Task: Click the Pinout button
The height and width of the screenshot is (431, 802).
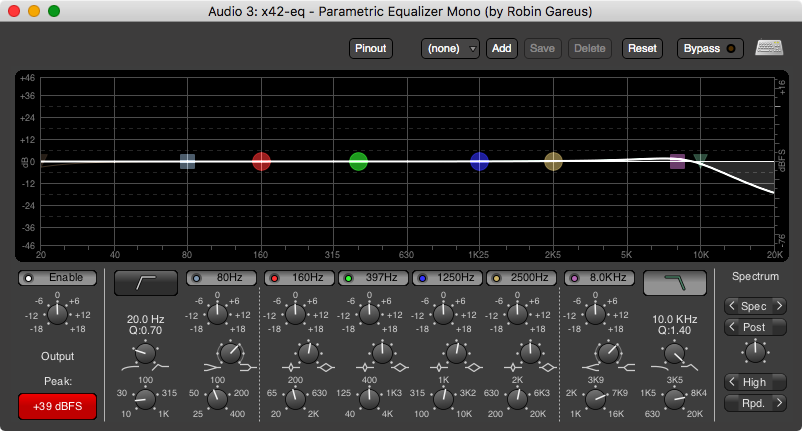Action: 371,48
